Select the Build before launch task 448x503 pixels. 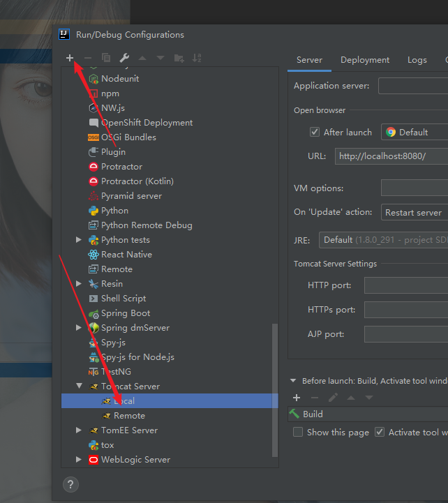coord(368,414)
